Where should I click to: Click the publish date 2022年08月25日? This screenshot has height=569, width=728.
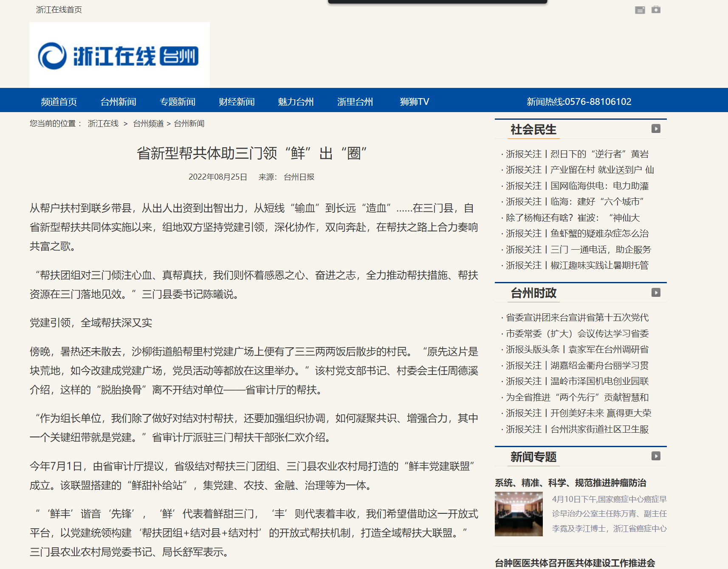pos(218,177)
